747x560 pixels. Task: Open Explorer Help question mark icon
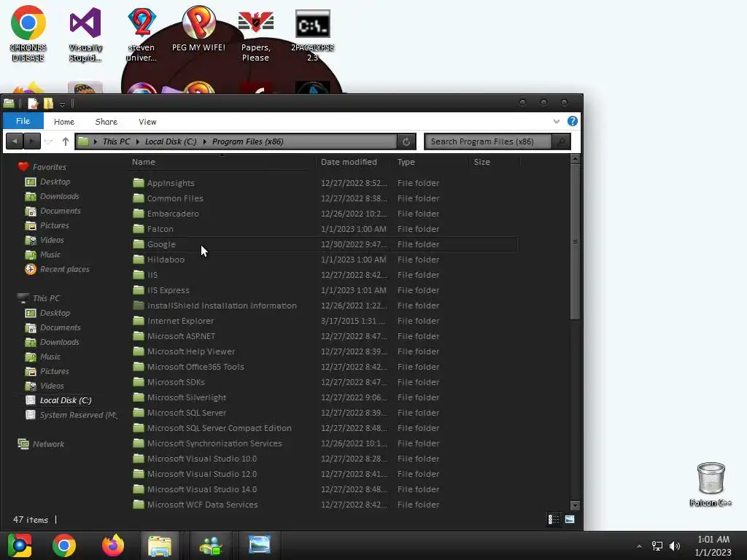(572, 121)
